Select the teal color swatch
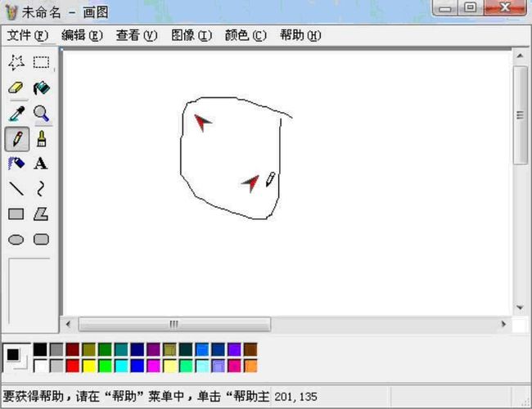This screenshot has height=409, width=532. pos(121,349)
